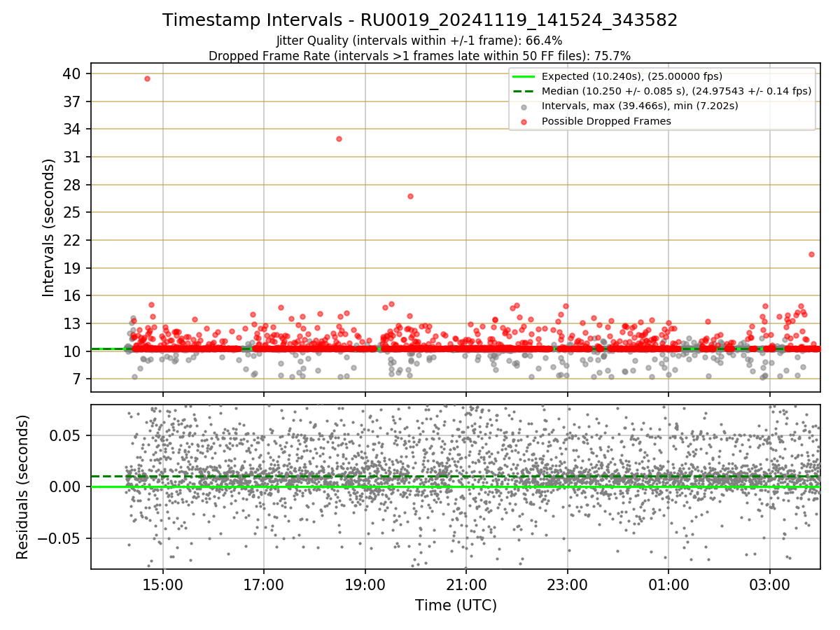
Task: Click the gray dot legend marker
Action: click(524, 106)
